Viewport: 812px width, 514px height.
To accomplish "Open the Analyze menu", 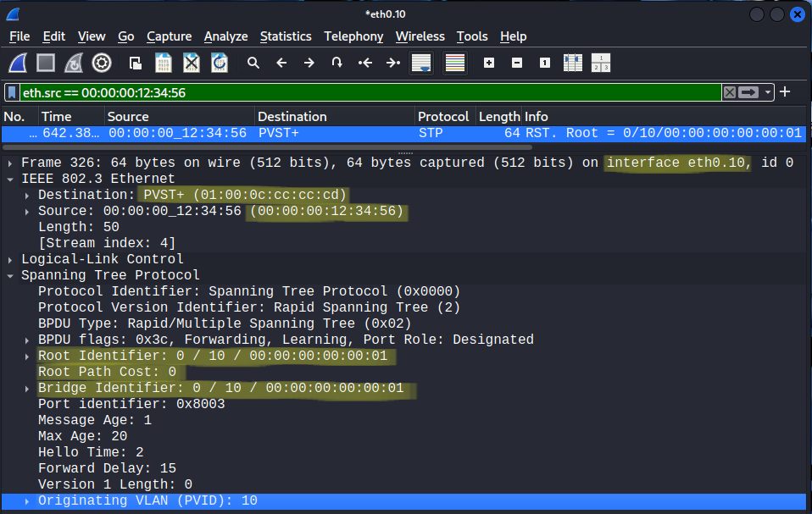I will point(225,36).
